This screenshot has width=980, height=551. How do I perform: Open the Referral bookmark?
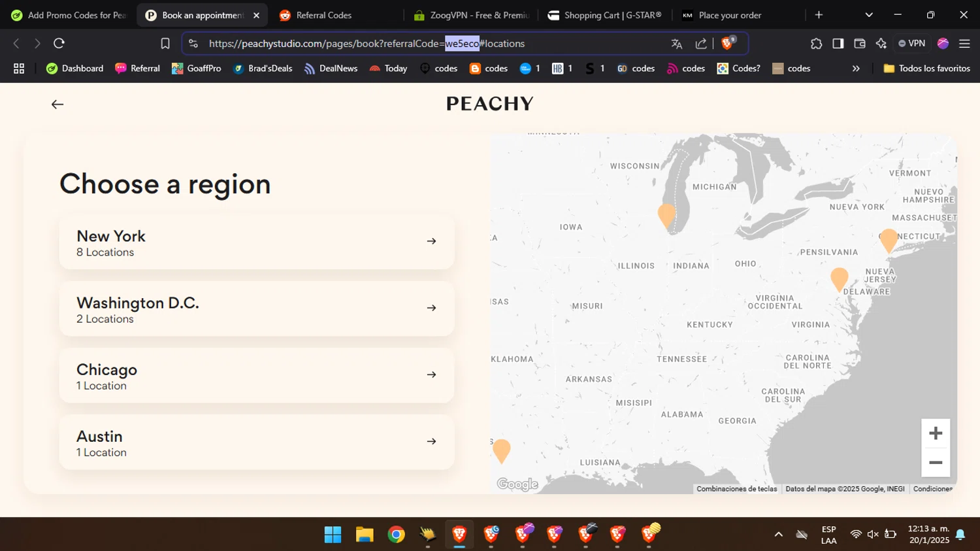137,68
